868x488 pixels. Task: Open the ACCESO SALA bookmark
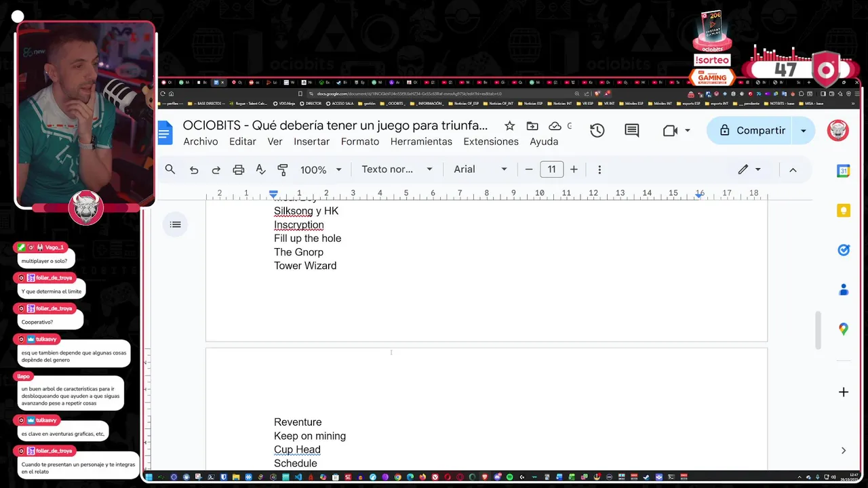click(339, 104)
